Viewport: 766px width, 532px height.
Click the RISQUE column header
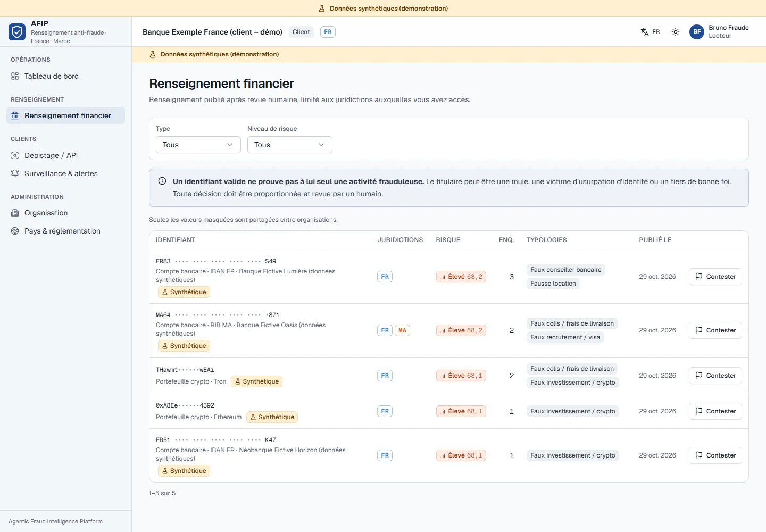pos(448,240)
